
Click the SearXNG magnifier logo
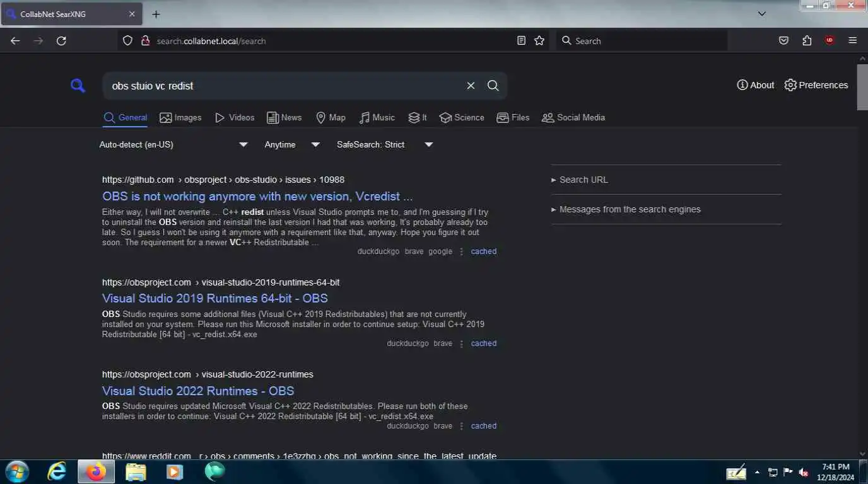pos(78,86)
